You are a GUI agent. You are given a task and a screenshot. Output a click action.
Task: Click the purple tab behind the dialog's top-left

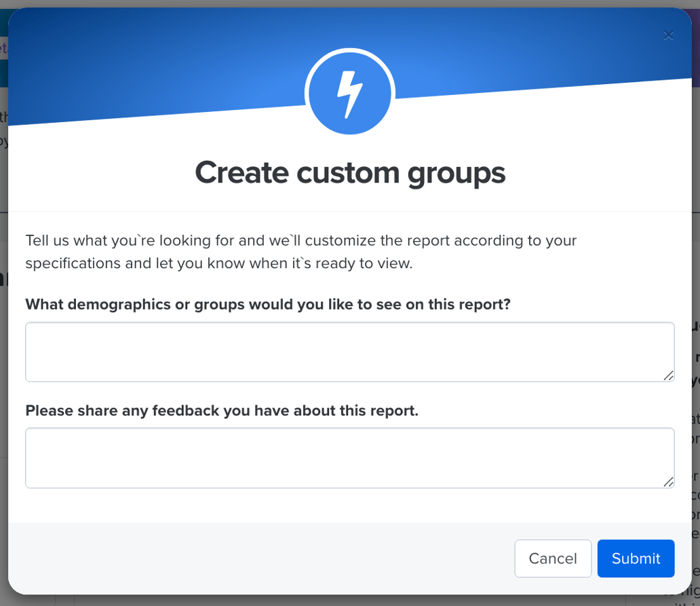(x=3, y=49)
